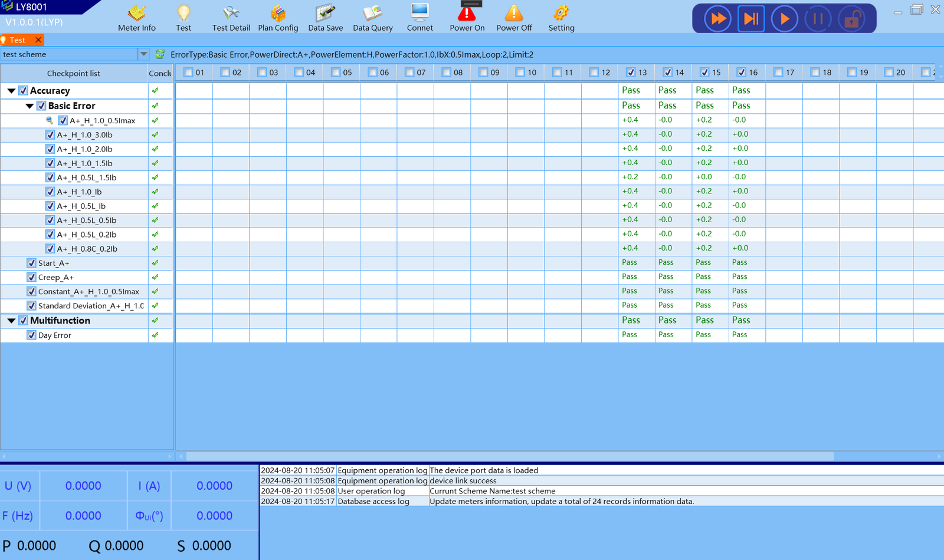Uncheck the Day Error checkbox
This screenshot has width=944, height=560.
pyautogui.click(x=32, y=335)
